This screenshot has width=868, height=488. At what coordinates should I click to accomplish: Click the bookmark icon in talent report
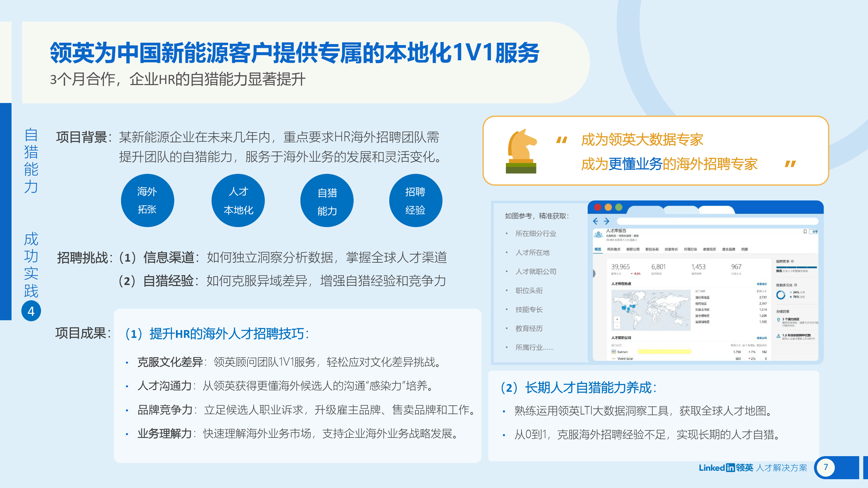pos(805,231)
